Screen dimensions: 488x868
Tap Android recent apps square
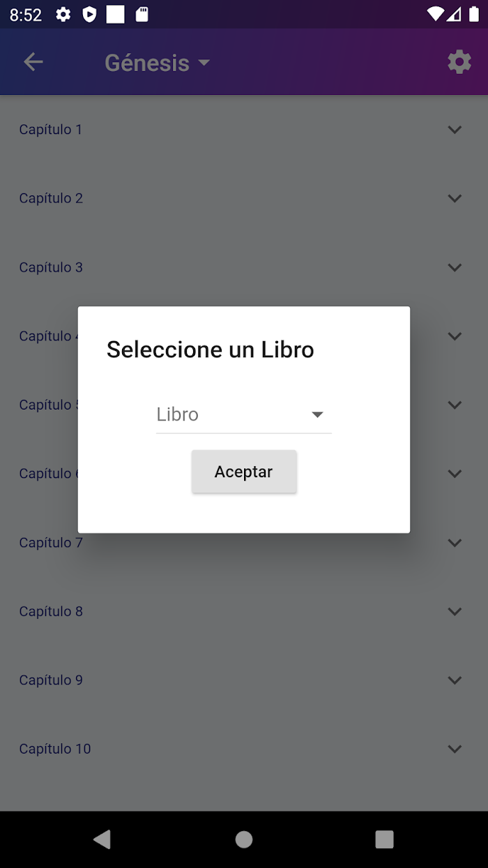384,839
